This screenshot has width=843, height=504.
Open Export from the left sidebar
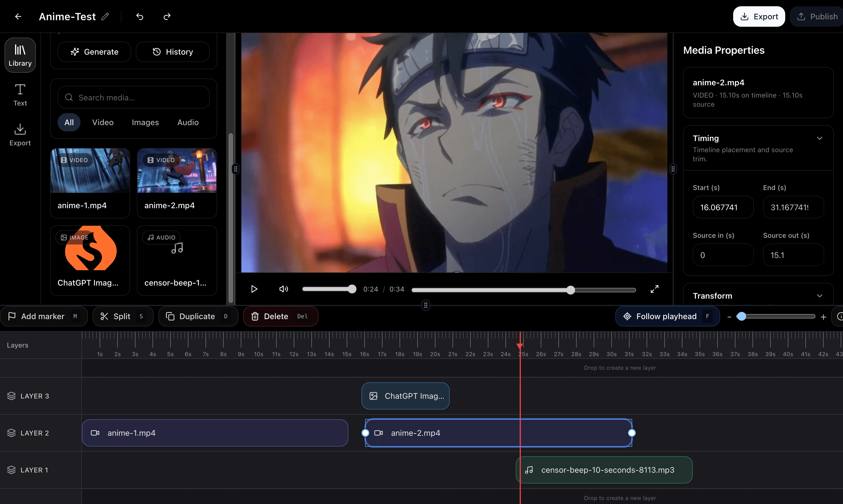tap(20, 135)
